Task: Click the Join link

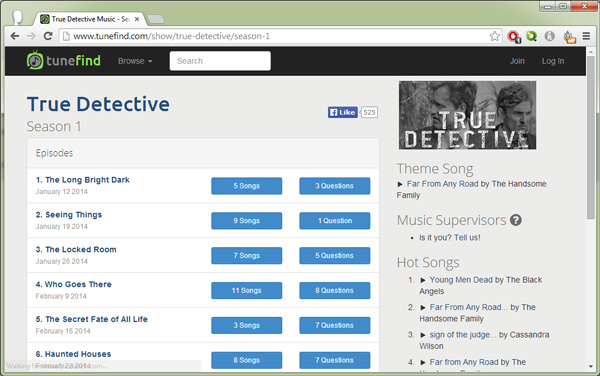Action: [x=517, y=61]
